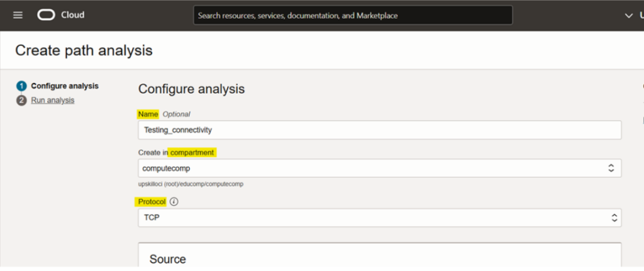Click the search resources and services bar
644x271 pixels.
tap(352, 15)
